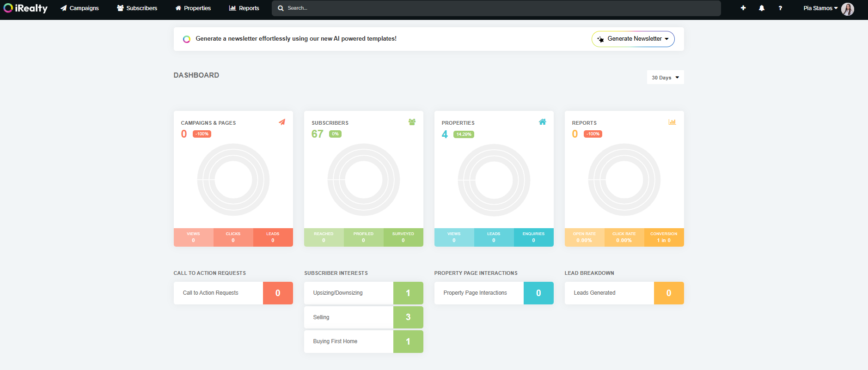Viewport: 868px width, 370px height.
Task: Open the 30 Days period dropdown
Action: [665, 78]
